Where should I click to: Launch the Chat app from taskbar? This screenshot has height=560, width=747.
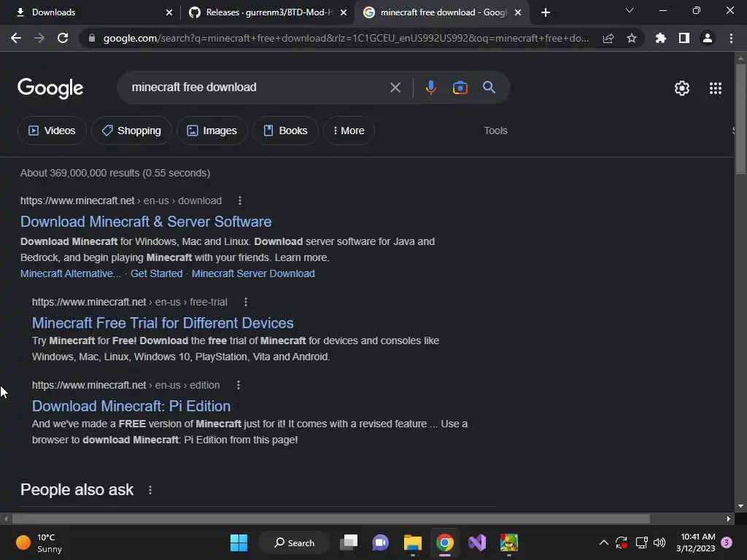click(x=380, y=542)
